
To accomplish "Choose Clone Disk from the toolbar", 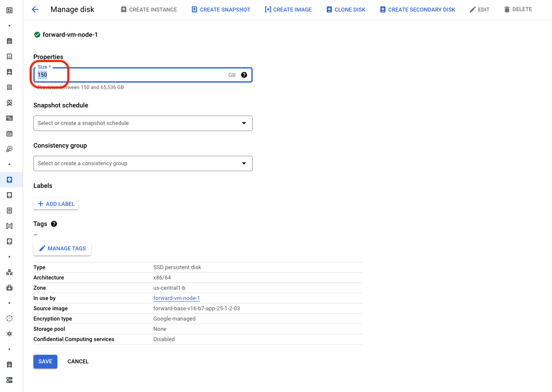I will pyautogui.click(x=346, y=9).
